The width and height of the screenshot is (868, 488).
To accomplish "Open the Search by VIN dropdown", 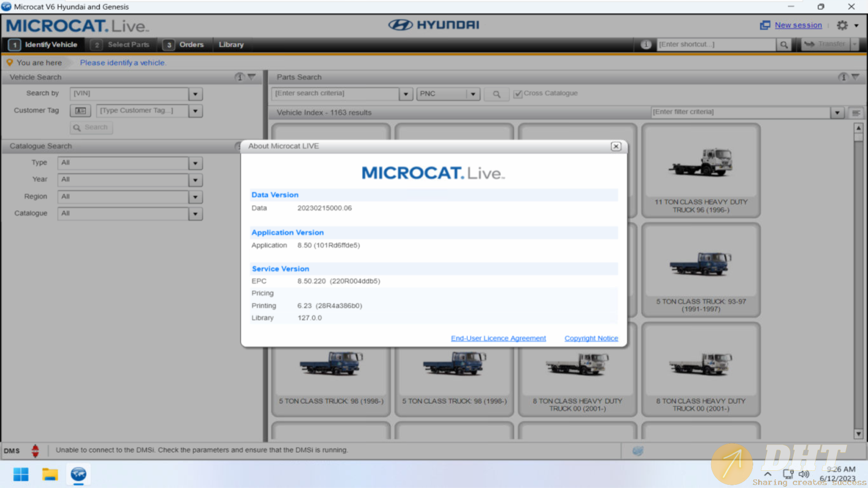I will click(195, 94).
